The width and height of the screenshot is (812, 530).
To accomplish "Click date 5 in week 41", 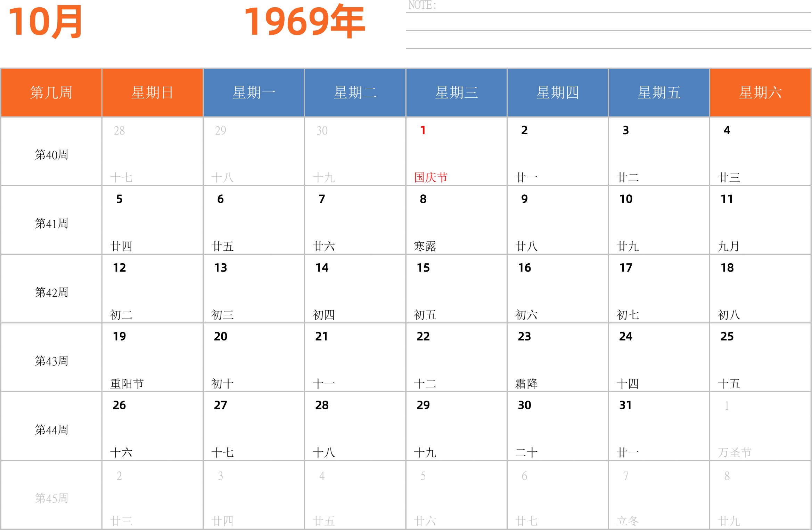I will (119, 199).
